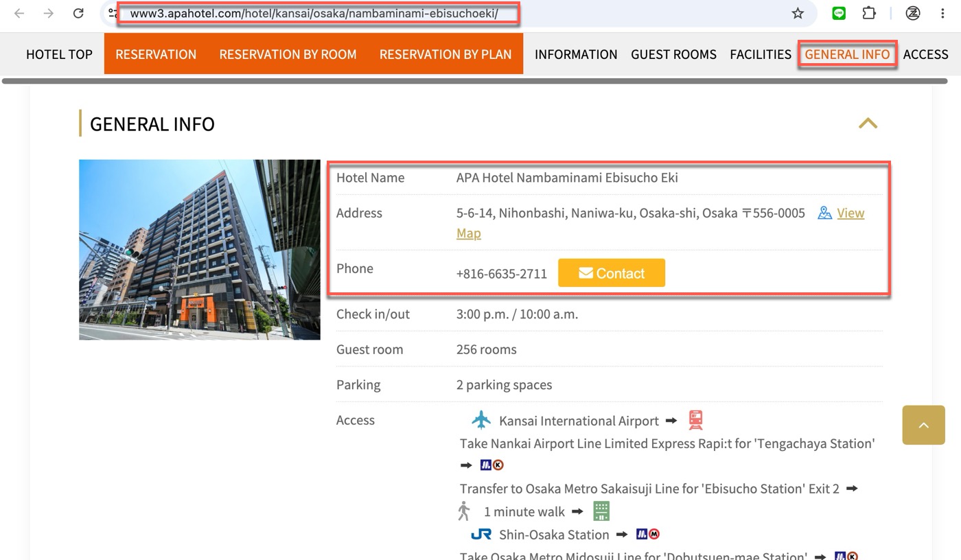The height and width of the screenshot is (560, 961).
Task: Go to the GUEST ROOMS menu item
Action: [673, 54]
